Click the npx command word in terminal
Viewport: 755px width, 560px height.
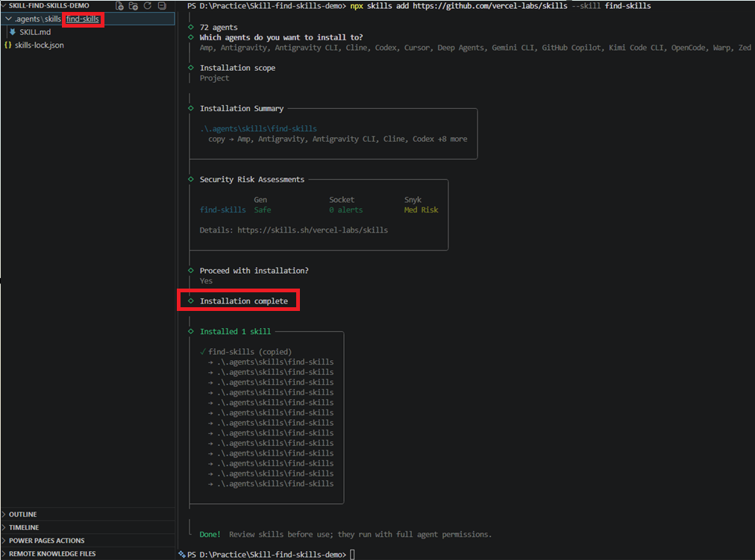(x=357, y=6)
